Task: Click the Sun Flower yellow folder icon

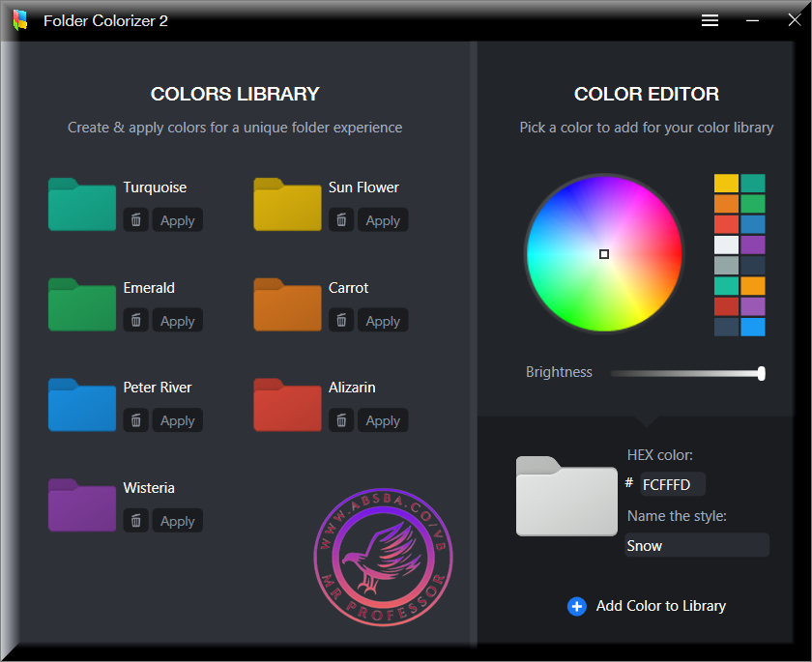Action: pos(287,205)
